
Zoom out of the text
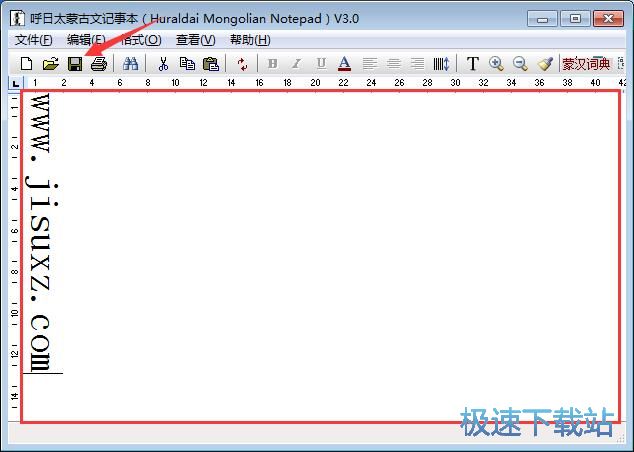520,64
